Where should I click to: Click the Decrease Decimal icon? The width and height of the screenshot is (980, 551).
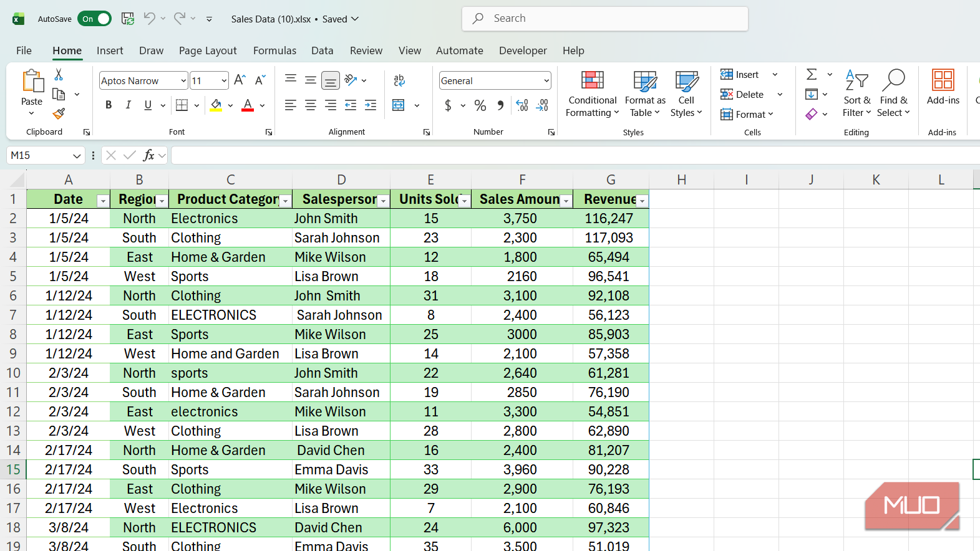coord(543,105)
